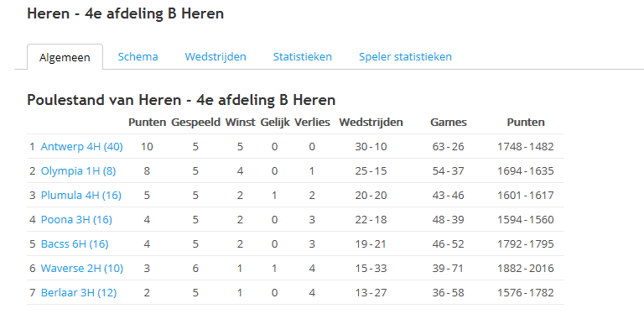644x314 pixels.
Task: Select the Speler statistieken tab
Action: 405,57
